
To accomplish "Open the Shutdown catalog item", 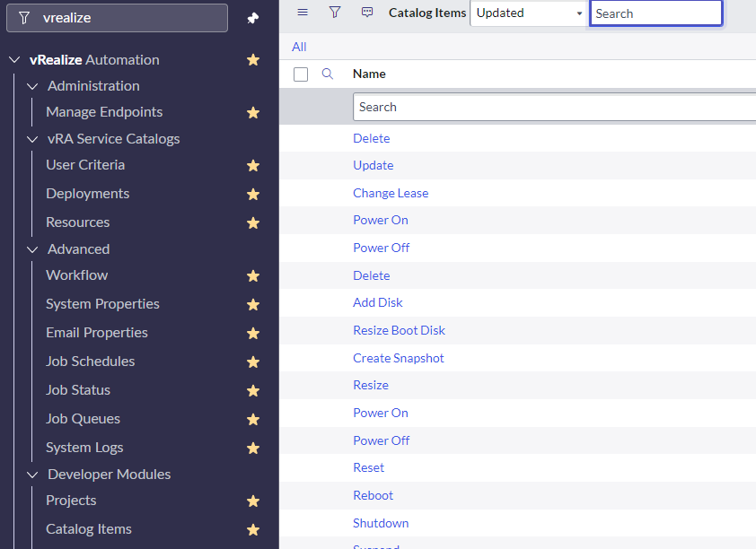I will [x=381, y=524].
